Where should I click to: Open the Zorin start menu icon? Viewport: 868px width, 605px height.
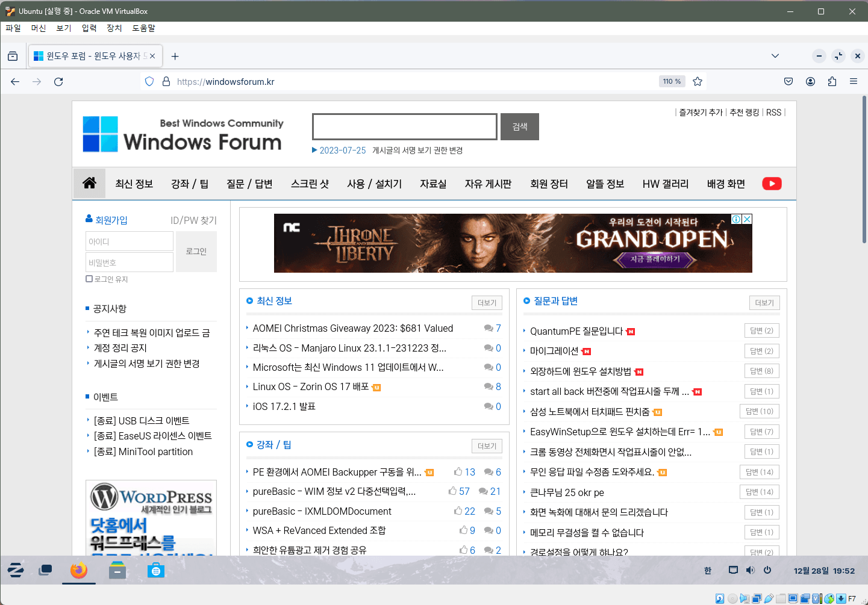[x=16, y=570]
